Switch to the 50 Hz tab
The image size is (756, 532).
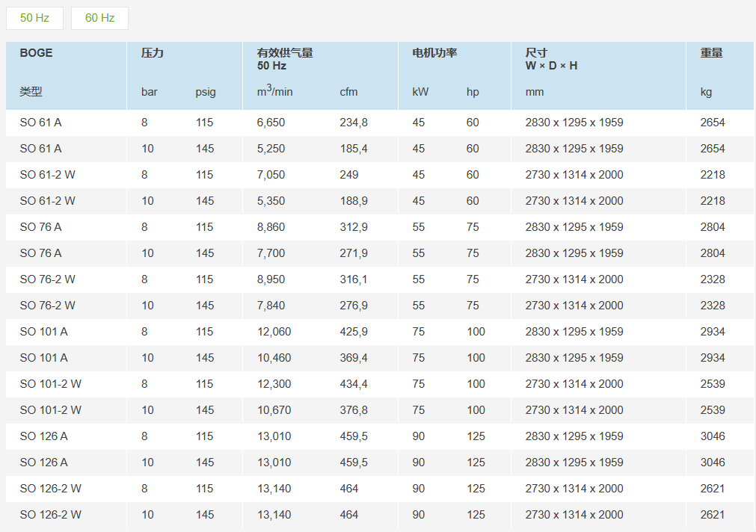(x=34, y=18)
